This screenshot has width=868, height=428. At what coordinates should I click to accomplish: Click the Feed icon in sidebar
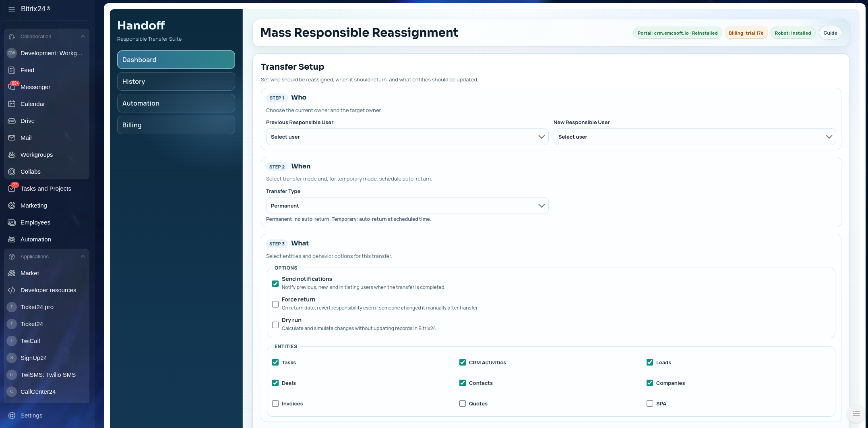12,70
